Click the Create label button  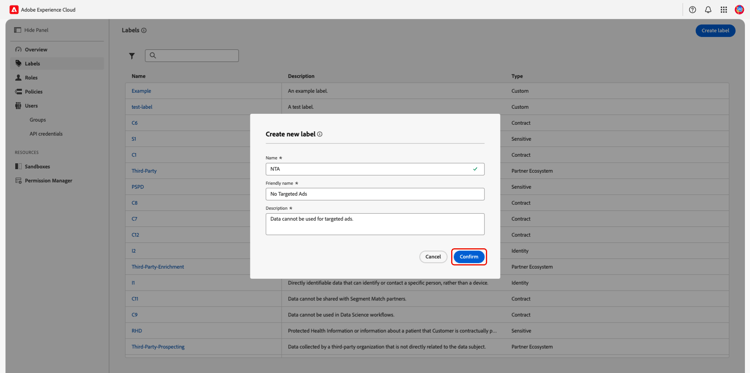[715, 31]
